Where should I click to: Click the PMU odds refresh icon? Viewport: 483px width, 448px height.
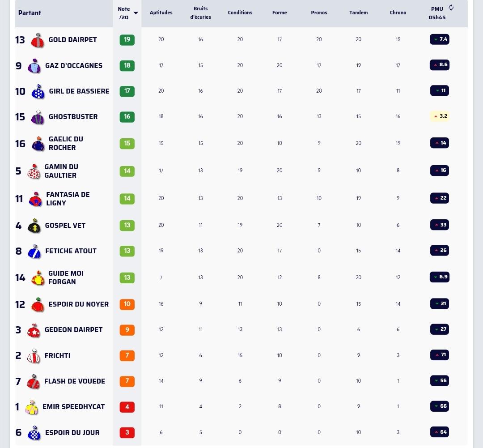tap(451, 8)
